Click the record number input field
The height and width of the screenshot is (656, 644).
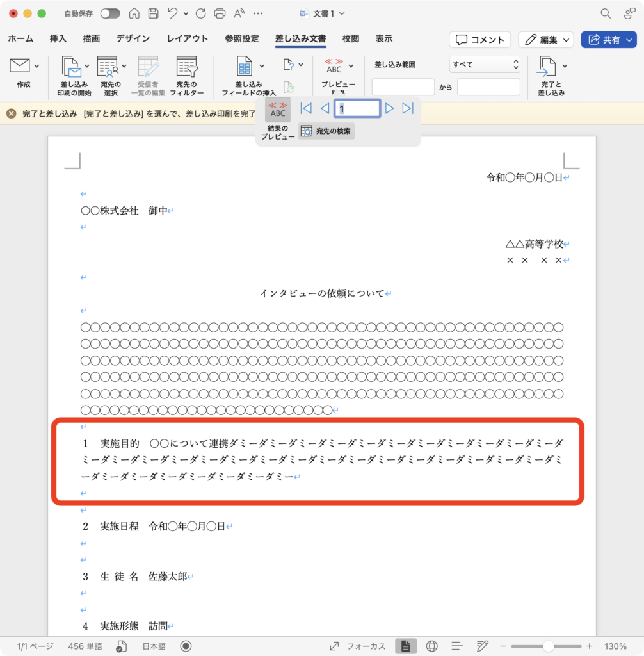(x=357, y=108)
